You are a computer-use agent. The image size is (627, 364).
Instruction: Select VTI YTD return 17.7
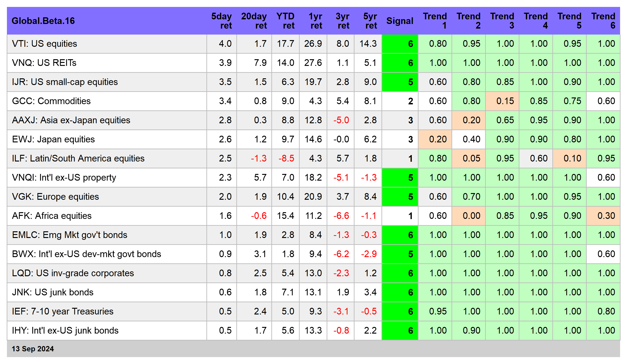(286, 44)
